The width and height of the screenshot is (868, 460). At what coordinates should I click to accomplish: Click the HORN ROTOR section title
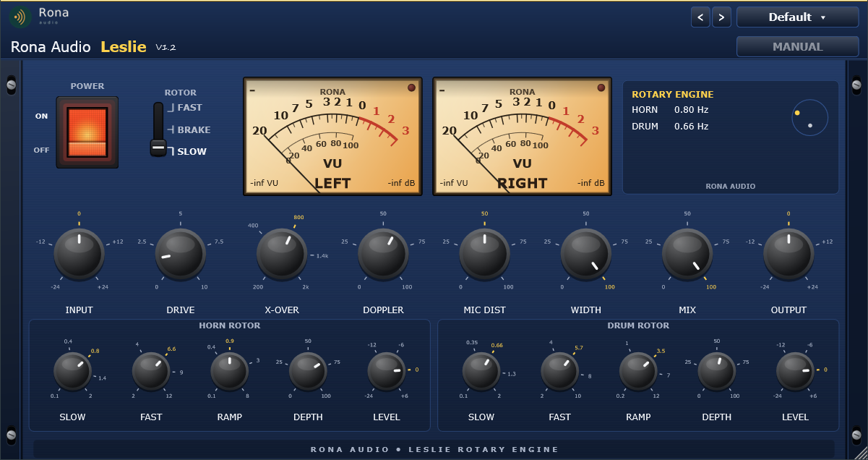pos(230,325)
